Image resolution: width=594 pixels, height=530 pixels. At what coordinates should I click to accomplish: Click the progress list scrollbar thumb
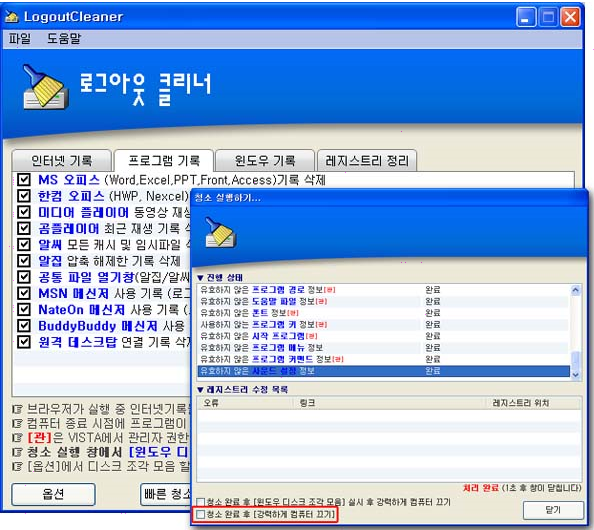point(575,360)
